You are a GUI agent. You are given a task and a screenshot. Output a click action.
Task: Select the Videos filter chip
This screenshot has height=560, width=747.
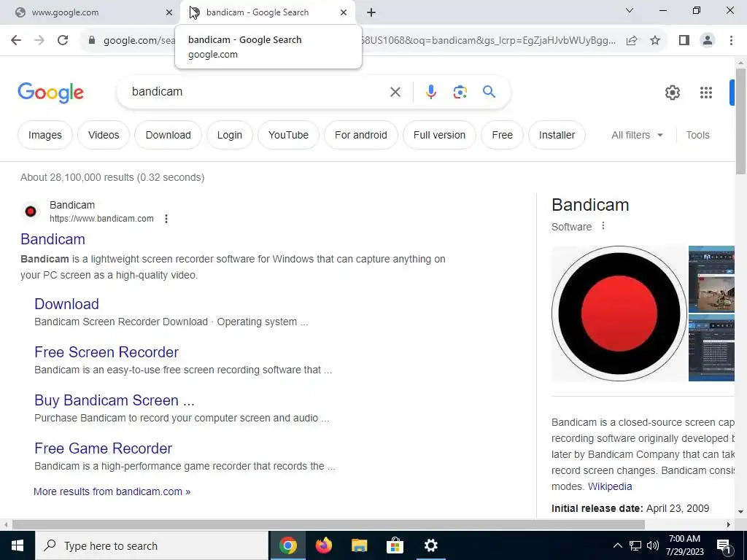104,135
